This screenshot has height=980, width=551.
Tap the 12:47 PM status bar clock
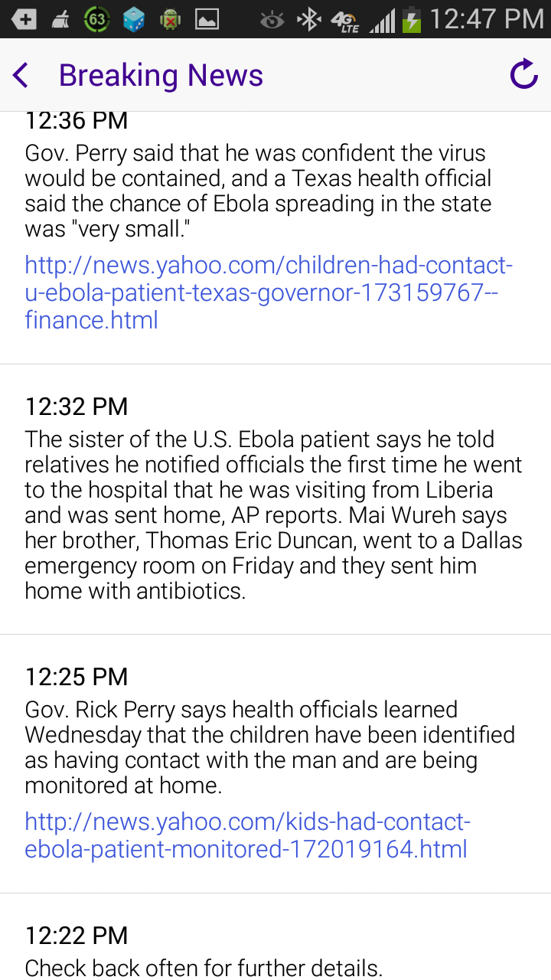click(x=486, y=19)
